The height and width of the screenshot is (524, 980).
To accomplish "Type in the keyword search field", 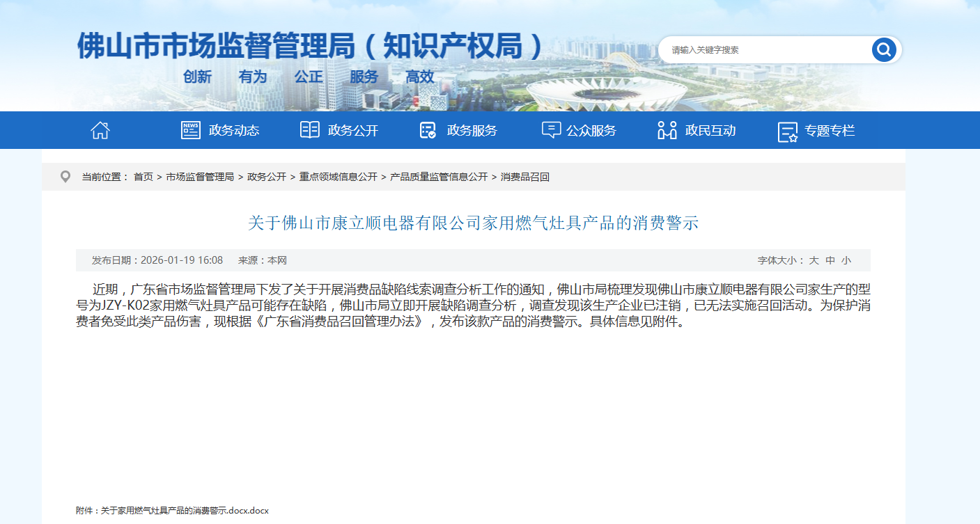I will tap(763, 50).
